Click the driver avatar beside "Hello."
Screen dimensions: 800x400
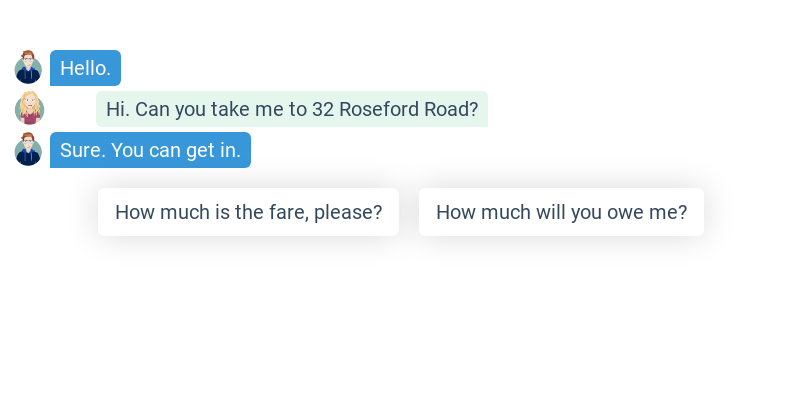(x=28, y=68)
